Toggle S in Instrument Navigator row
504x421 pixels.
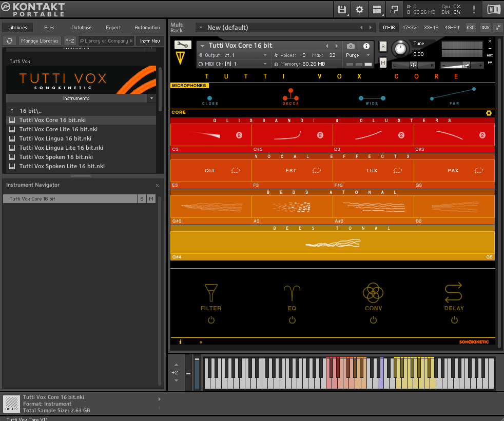(142, 199)
